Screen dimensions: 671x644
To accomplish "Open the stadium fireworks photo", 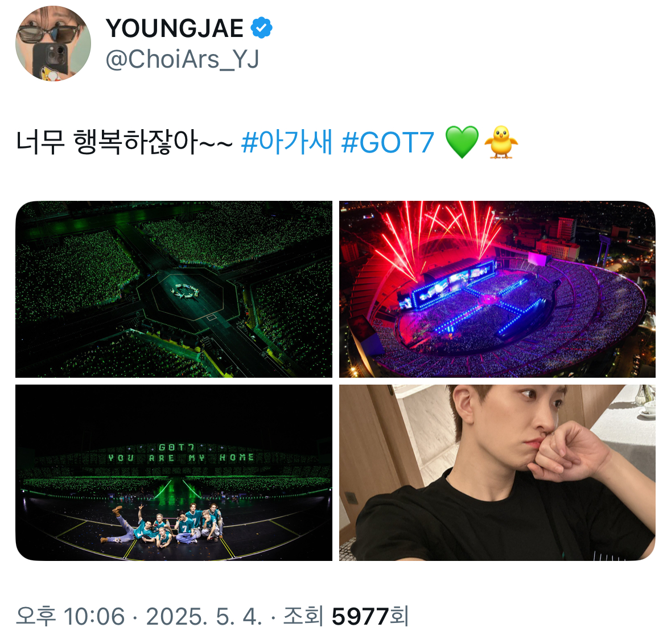I will 497,289.
